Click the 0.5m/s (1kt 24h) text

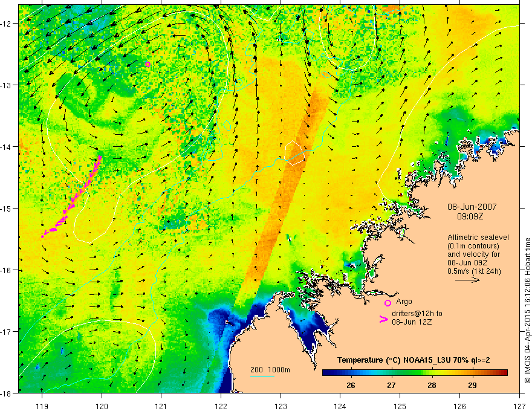(x=474, y=271)
